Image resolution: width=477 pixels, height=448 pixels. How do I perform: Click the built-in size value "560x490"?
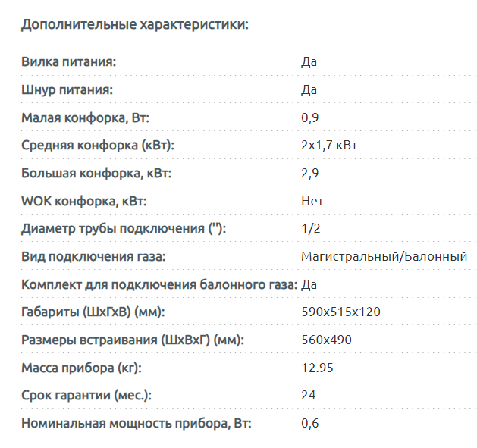pyautogui.click(x=327, y=340)
